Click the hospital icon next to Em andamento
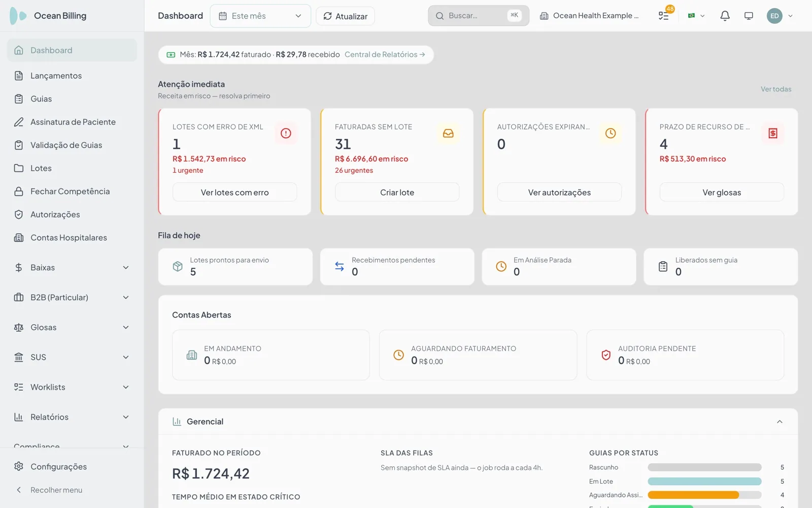This screenshot has width=812, height=508. point(192,355)
